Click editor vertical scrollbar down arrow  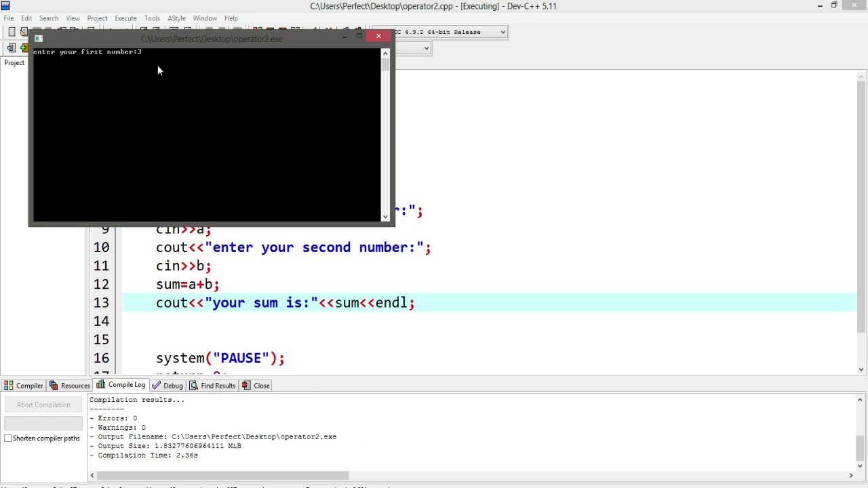pyautogui.click(x=862, y=369)
